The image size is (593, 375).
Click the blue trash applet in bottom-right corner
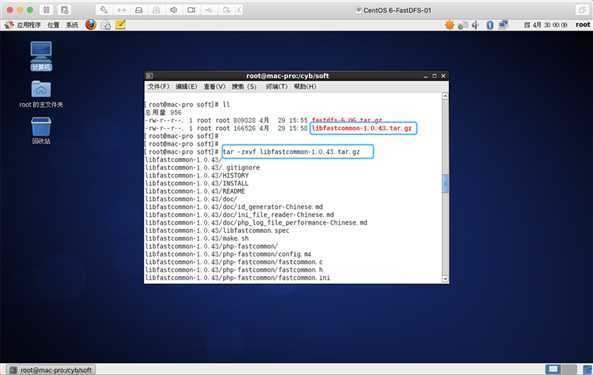[587, 370]
